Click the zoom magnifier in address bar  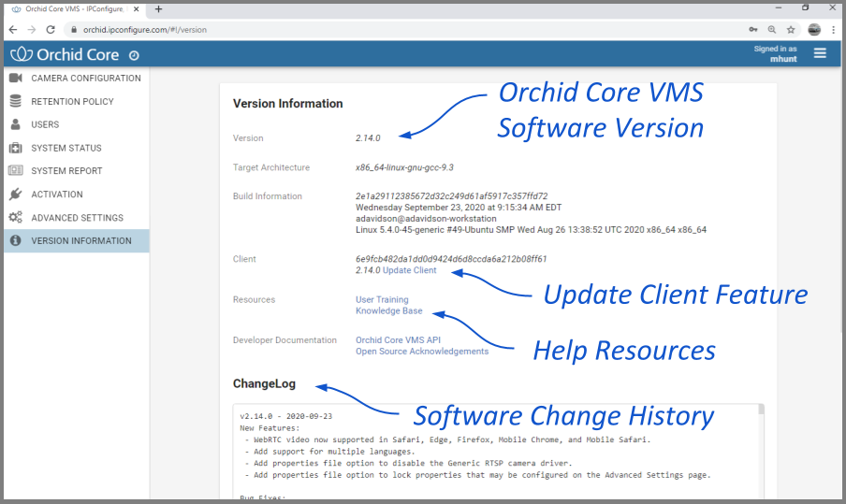coord(772,30)
